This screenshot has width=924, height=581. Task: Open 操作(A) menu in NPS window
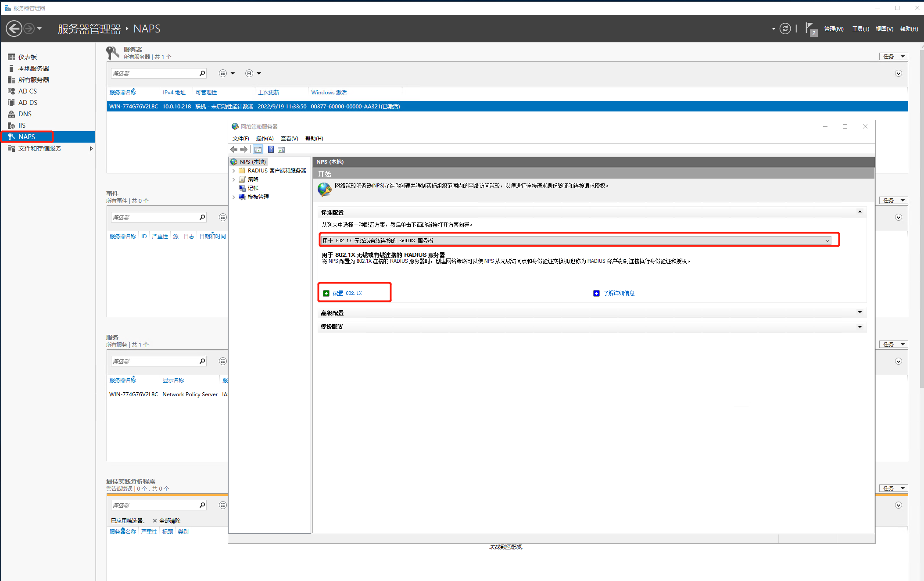coord(265,139)
